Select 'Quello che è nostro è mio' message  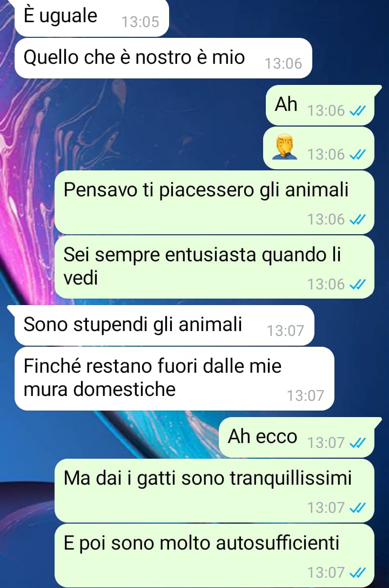click(163, 58)
